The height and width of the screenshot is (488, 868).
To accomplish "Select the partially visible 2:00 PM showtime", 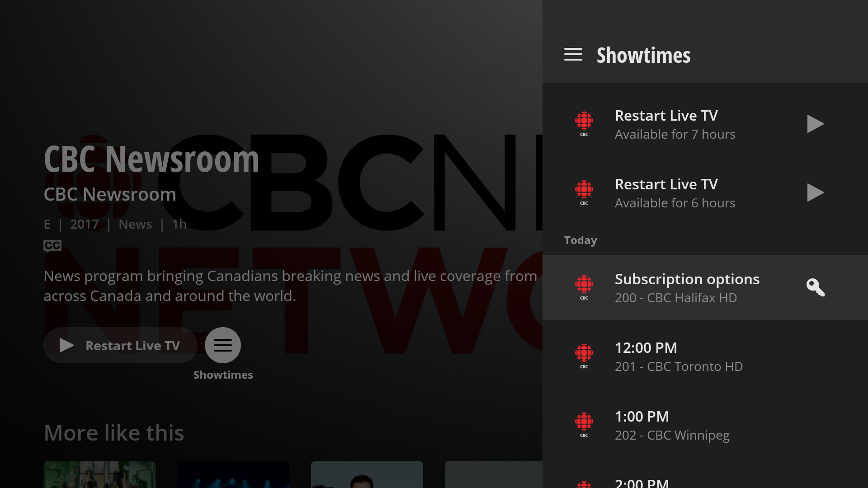I will [642, 483].
